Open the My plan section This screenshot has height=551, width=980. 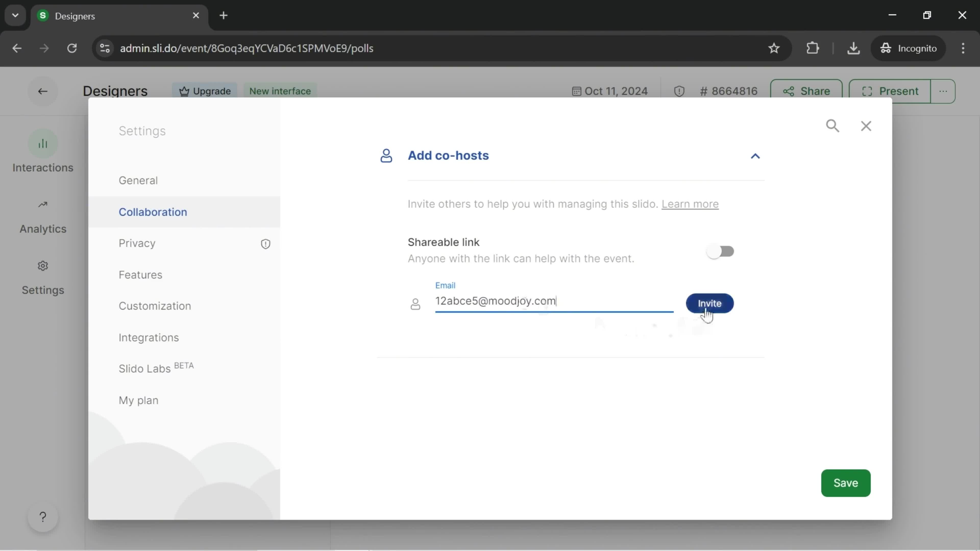[138, 400]
